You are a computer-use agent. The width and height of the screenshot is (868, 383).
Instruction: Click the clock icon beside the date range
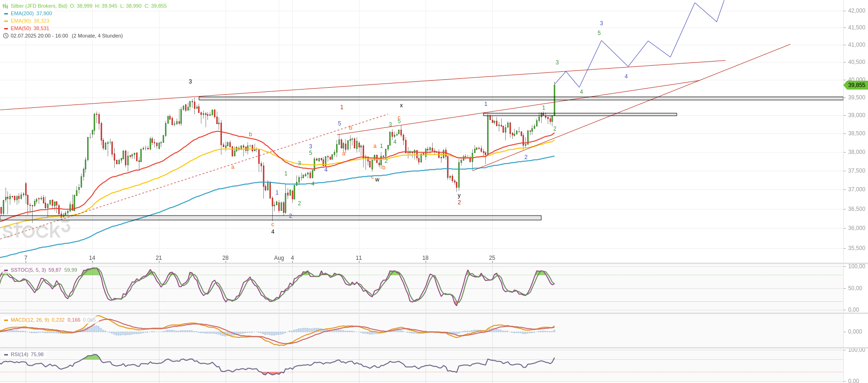[x=6, y=36]
